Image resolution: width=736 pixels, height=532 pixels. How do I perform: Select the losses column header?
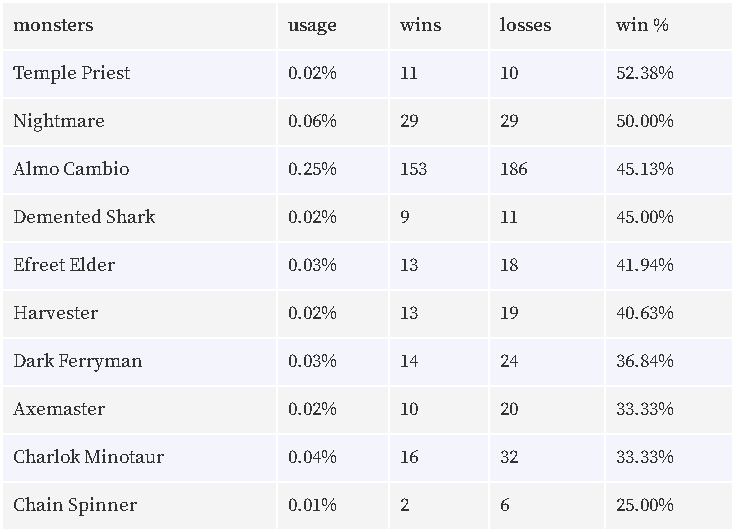(525, 25)
